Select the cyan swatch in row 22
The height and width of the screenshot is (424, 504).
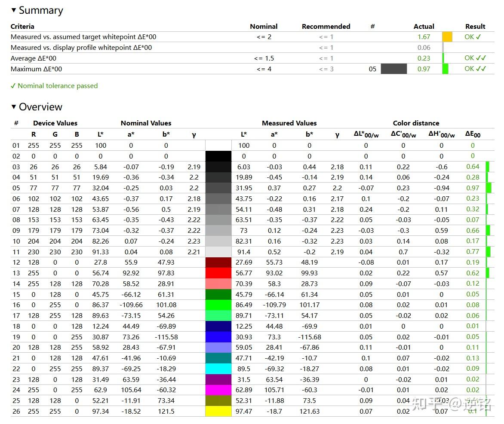click(218, 369)
